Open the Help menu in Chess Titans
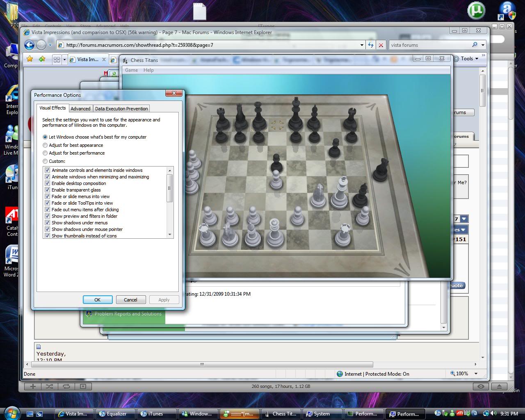The height and width of the screenshot is (420, 525). (148, 70)
